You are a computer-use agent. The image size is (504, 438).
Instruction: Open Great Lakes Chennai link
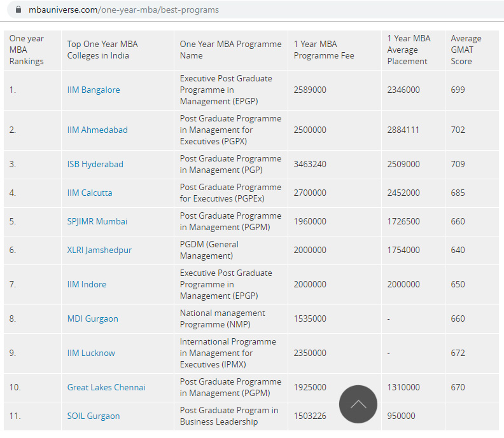pyautogui.click(x=106, y=387)
